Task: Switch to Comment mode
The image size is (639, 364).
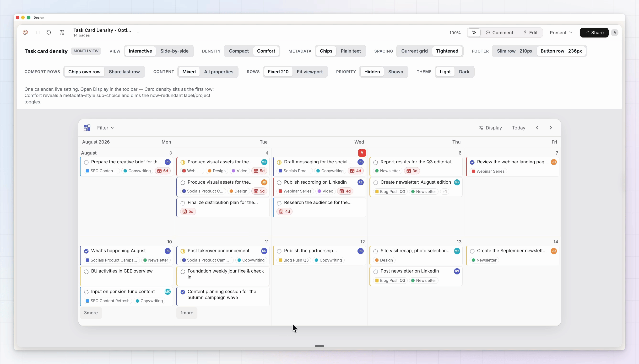Action: point(499,33)
